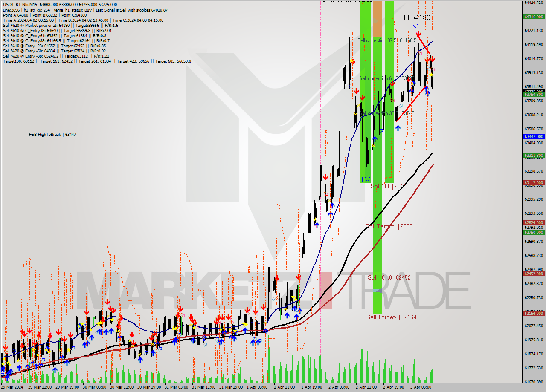Image resolution: width=546 pixels, height=392 pixels.
Task: Click the '2 Apr 19:00' time label
Action: click(394, 387)
